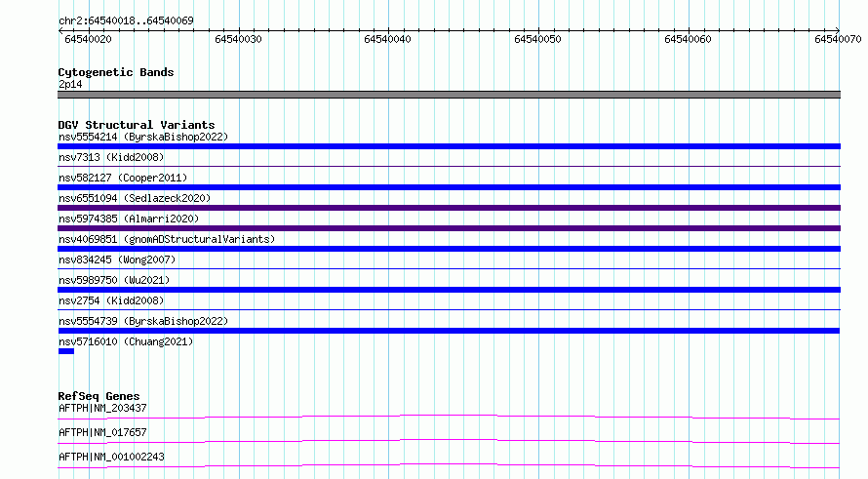Screen dimensions: 868x479
Task: Click the gray 2p14 cytogenetic band bar
Action: 449,95
